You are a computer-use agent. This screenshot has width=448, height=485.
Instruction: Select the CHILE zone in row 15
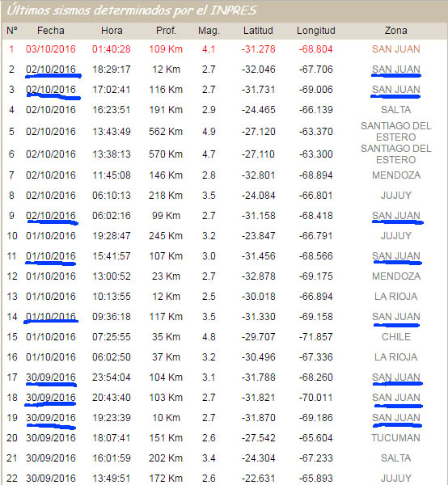pos(396,337)
